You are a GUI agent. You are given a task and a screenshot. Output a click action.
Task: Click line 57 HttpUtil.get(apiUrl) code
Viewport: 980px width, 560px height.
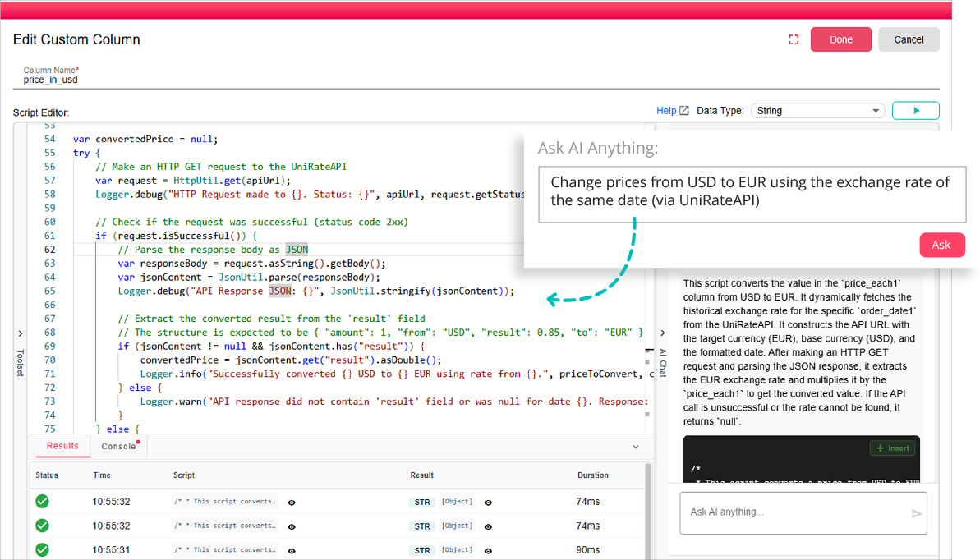(x=232, y=181)
